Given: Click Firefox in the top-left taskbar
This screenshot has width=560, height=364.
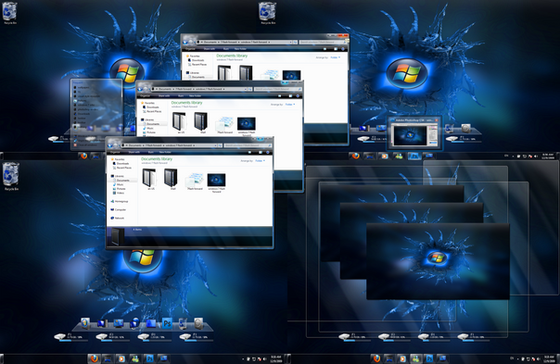Looking at the screenshot, I should tap(84, 156).
